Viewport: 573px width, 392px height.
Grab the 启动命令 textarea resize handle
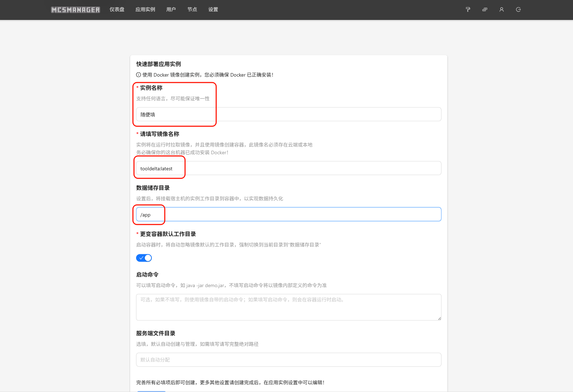coord(439,319)
